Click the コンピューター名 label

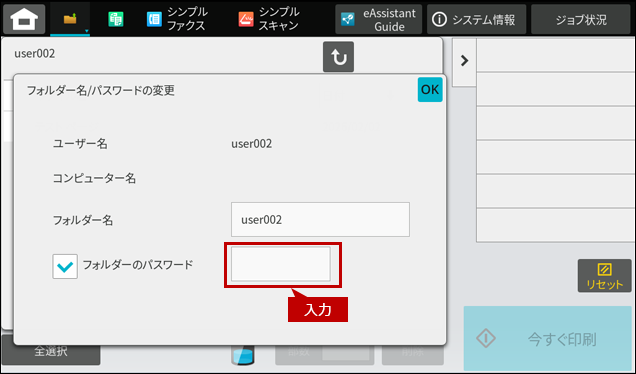click(x=94, y=178)
